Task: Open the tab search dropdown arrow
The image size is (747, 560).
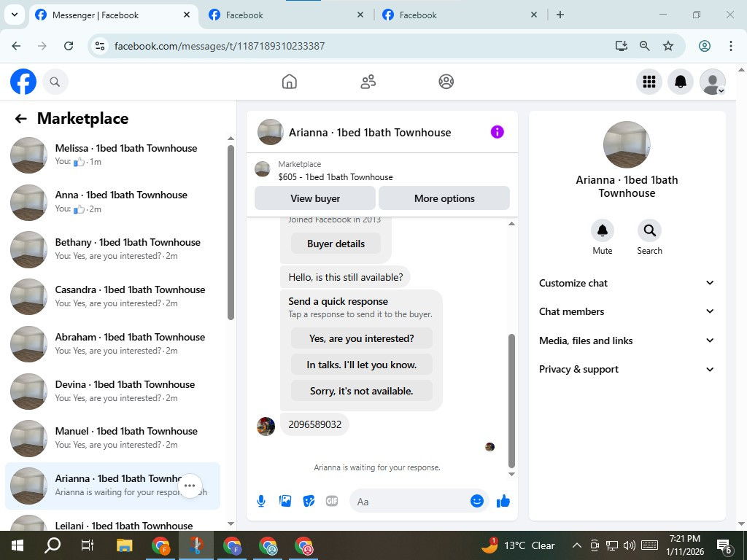Action: [15, 15]
